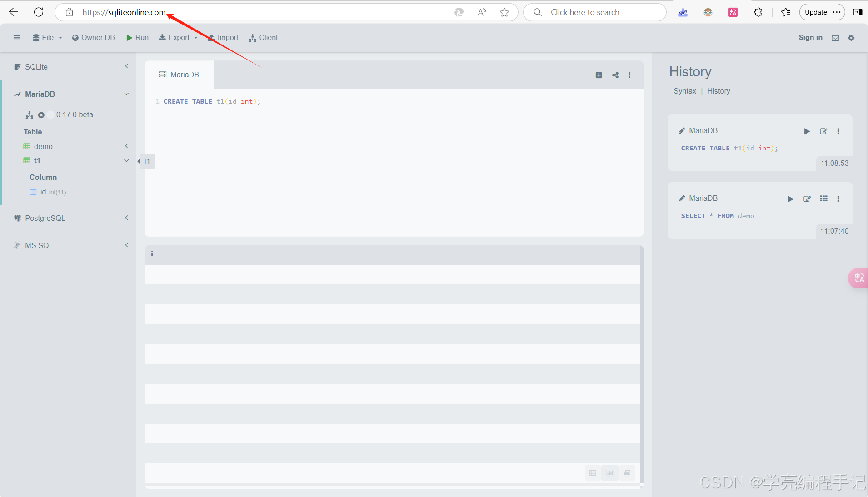Click the SELECT * FROM demo query text
Screen dimensions: 868x497
(x=718, y=216)
